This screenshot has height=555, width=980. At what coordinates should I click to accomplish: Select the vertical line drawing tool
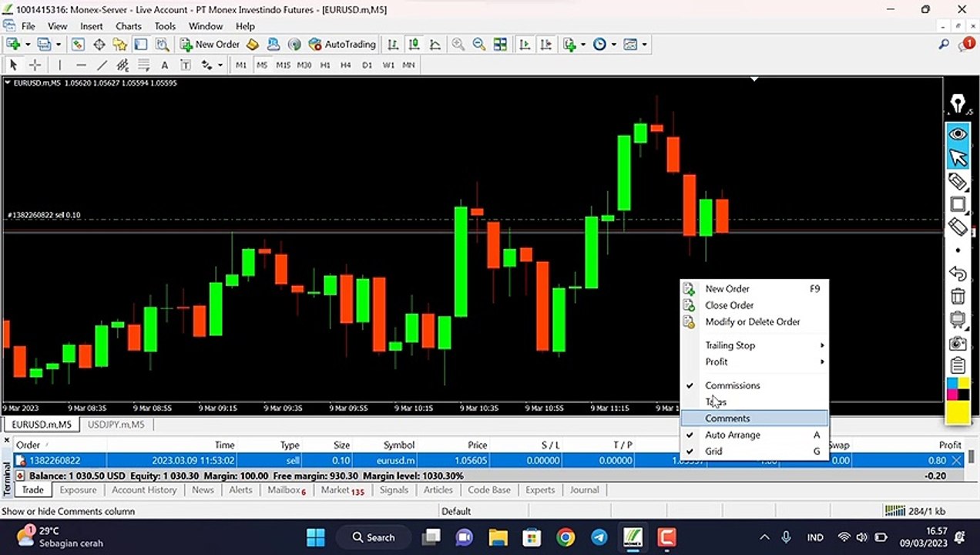pyautogui.click(x=59, y=66)
